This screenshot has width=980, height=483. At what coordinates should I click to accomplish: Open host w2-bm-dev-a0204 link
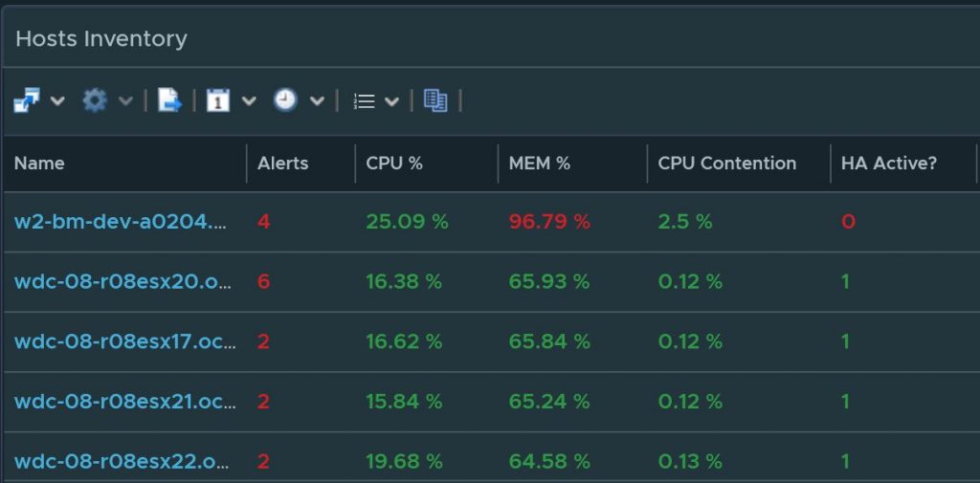122,222
